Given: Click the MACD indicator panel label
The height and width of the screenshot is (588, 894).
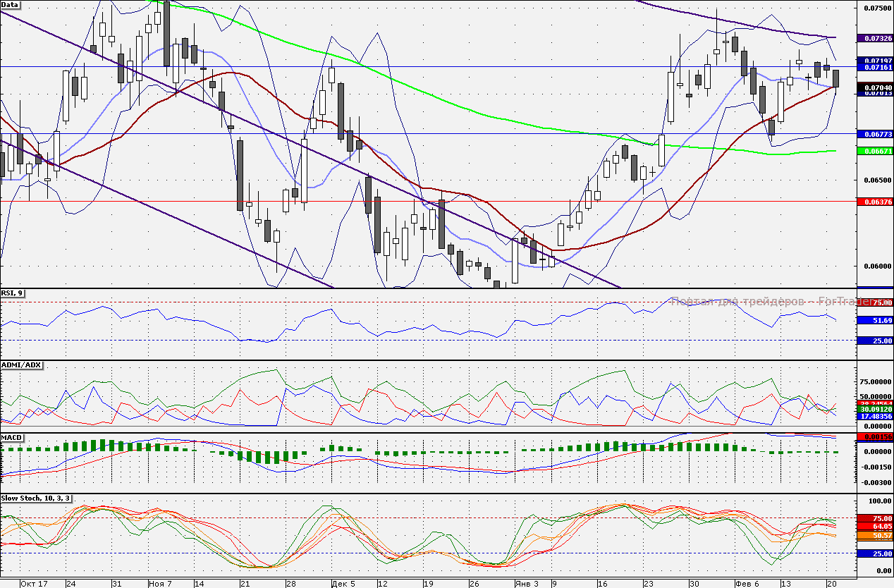Looking at the screenshot, I should [13, 438].
